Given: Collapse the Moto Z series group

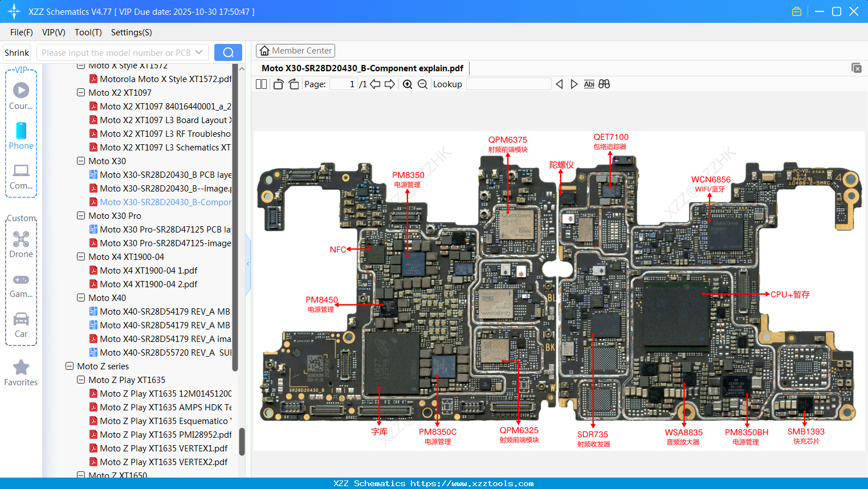Looking at the screenshot, I should click(x=69, y=366).
